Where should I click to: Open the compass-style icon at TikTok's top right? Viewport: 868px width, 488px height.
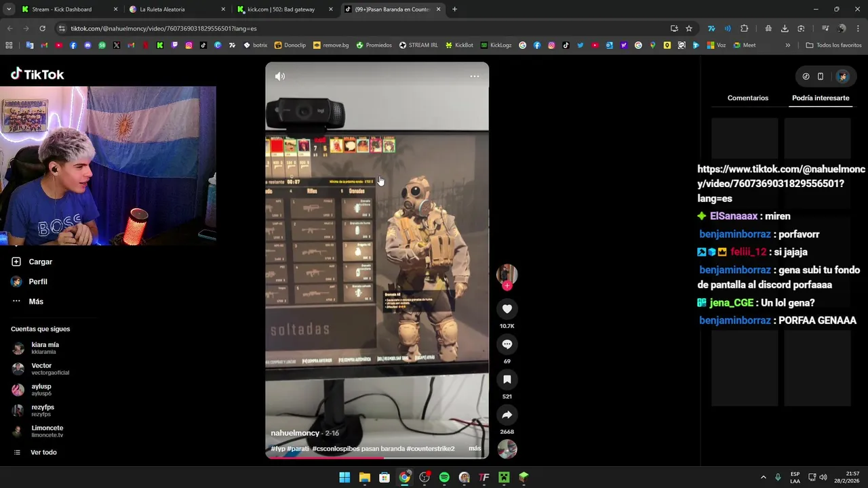(806, 77)
